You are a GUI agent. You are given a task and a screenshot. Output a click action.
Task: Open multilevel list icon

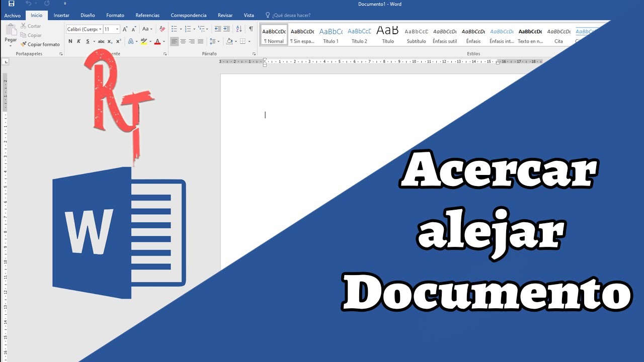[201, 29]
